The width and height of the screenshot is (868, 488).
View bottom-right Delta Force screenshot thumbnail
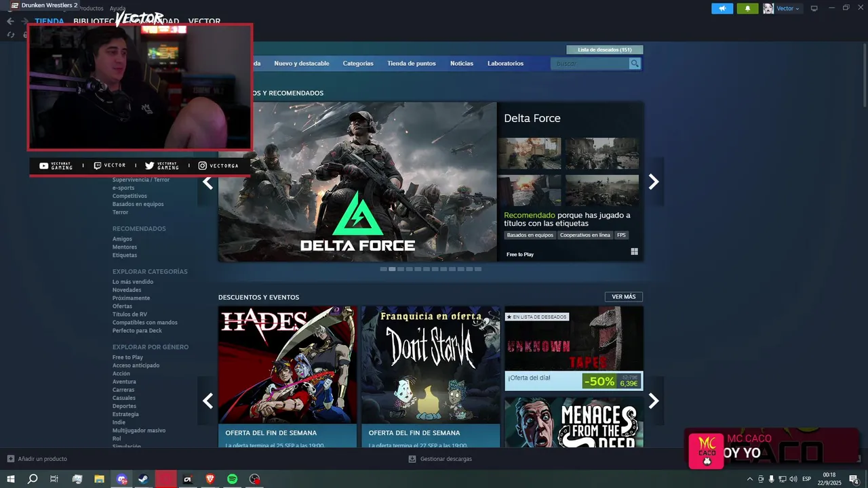pyautogui.click(x=602, y=190)
